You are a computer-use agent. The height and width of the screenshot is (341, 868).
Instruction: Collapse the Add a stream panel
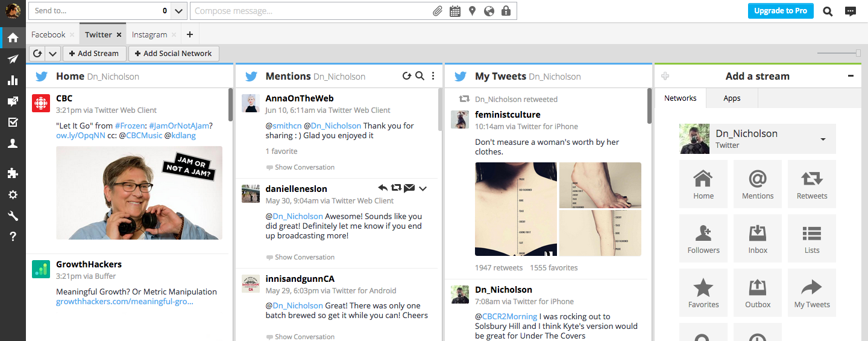click(851, 76)
